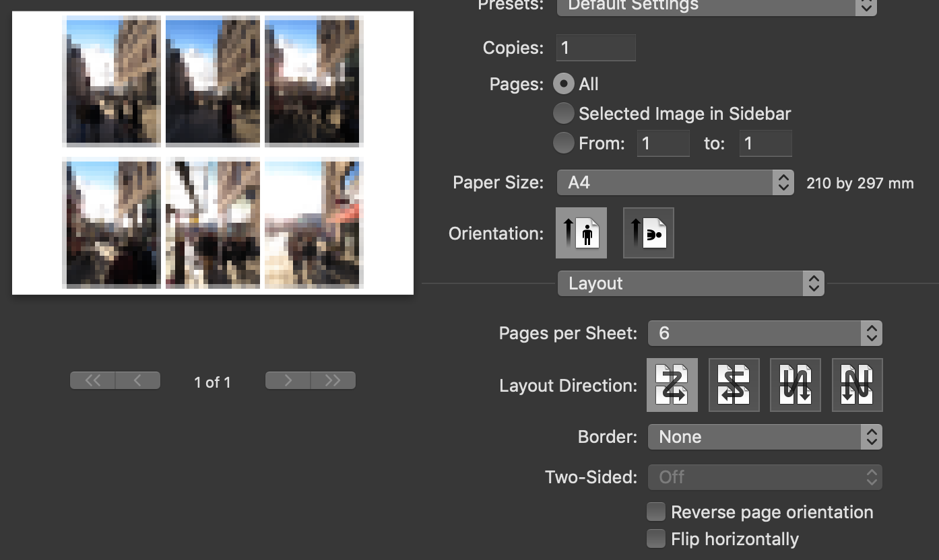Viewport: 939px width, 560px height.
Task: Click the Copies input field
Action: click(x=595, y=47)
